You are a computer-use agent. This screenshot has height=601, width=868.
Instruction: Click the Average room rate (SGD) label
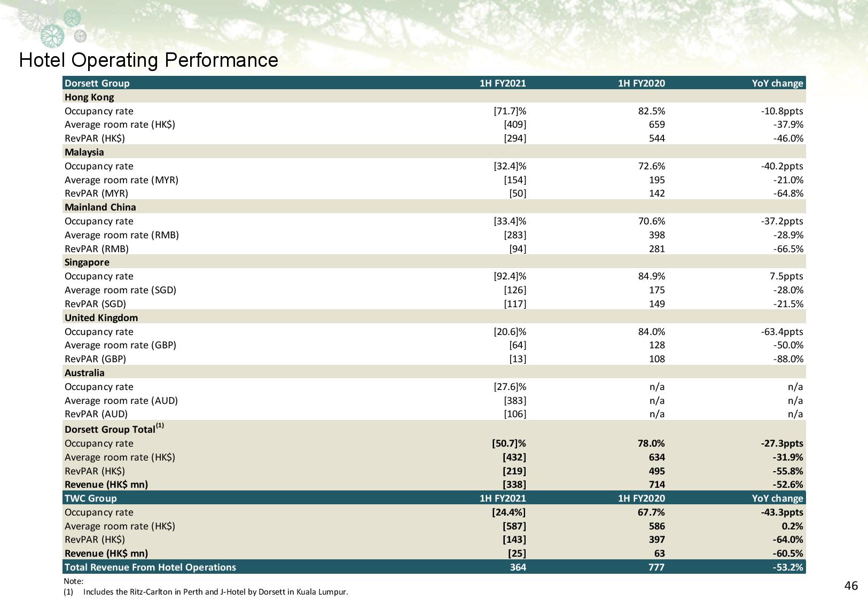pyautogui.click(x=120, y=290)
